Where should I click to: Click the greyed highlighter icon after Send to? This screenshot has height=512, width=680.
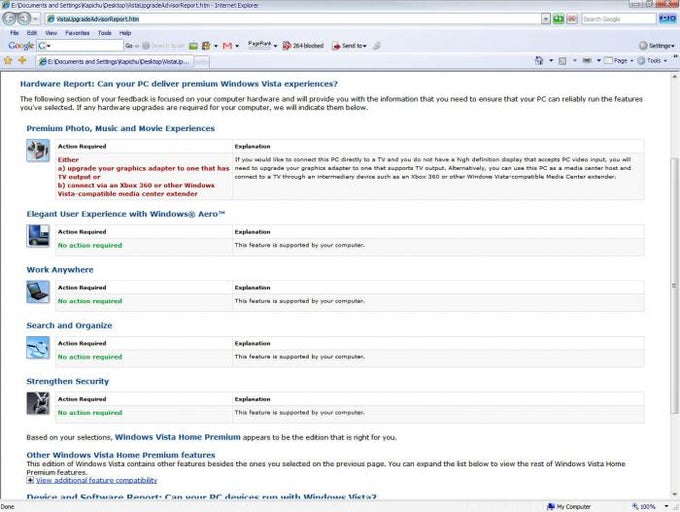(x=376, y=46)
